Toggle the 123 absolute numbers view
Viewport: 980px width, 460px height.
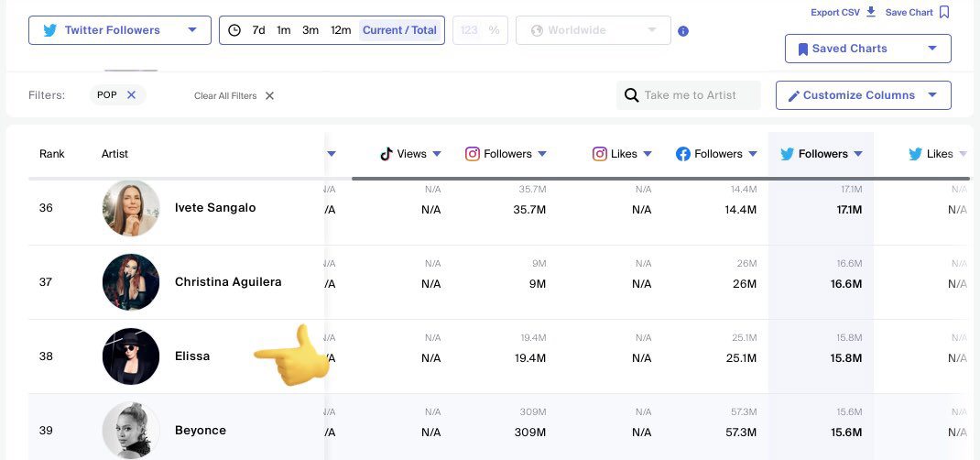pos(469,30)
